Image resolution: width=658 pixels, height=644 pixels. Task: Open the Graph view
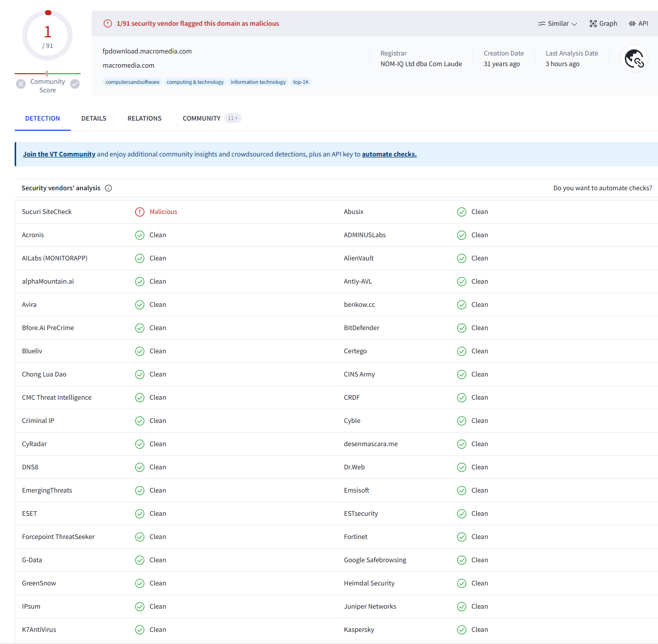click(604, 24)
